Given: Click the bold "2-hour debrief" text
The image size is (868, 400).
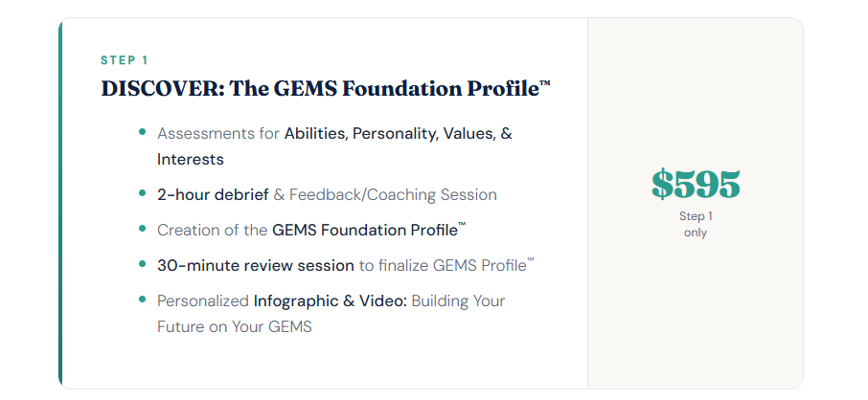Looking at the screenshot, I should (x=213, y=194).
